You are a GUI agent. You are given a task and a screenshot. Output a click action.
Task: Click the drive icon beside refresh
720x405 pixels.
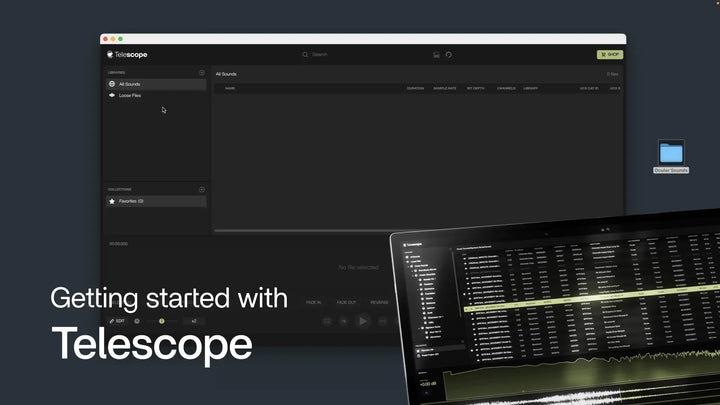(436, 55)
